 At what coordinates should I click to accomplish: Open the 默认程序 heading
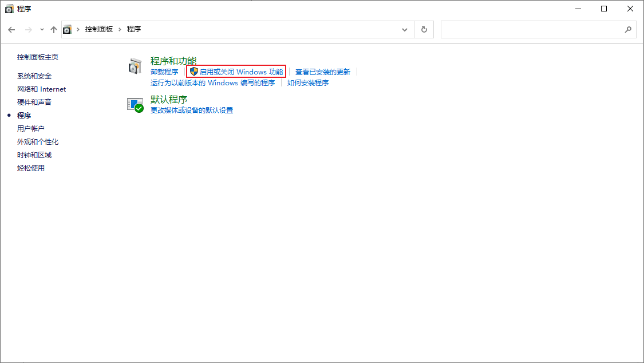click(169, 100)
